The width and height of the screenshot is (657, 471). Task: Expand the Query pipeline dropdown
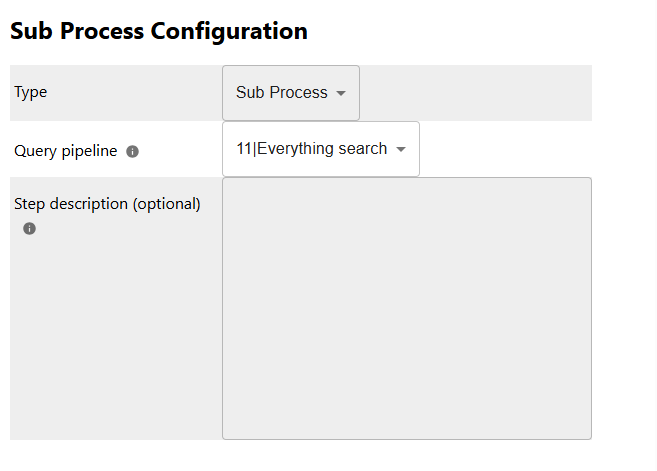pyautogui.click(x=320, y=149)
